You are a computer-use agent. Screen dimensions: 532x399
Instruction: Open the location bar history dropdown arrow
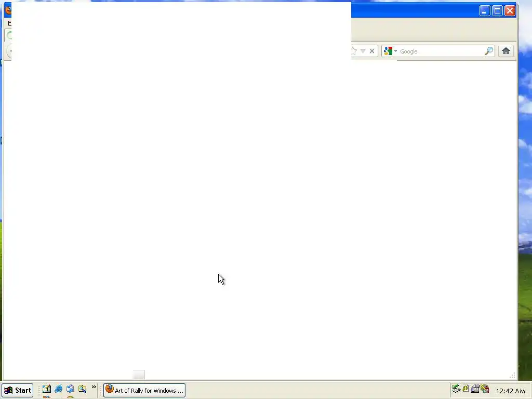coord(363,51)
